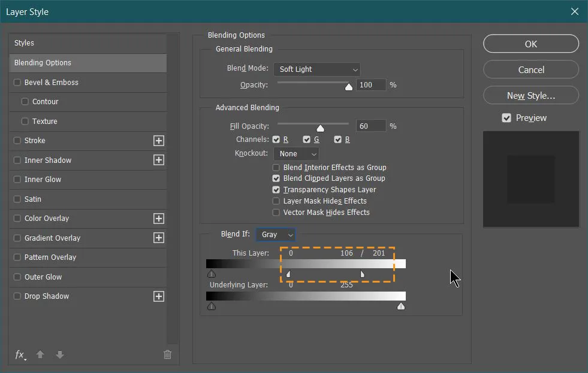The width and height of the screenshot is (588, 373).
Task: Open the Blend Mode dropdown
Action: coord(316,69)
